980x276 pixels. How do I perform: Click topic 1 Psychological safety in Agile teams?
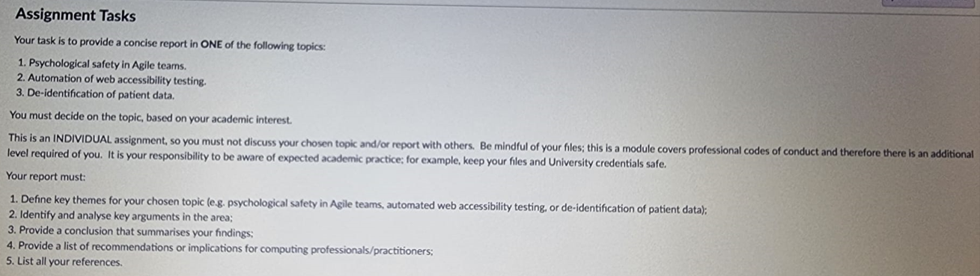[102, 66]
